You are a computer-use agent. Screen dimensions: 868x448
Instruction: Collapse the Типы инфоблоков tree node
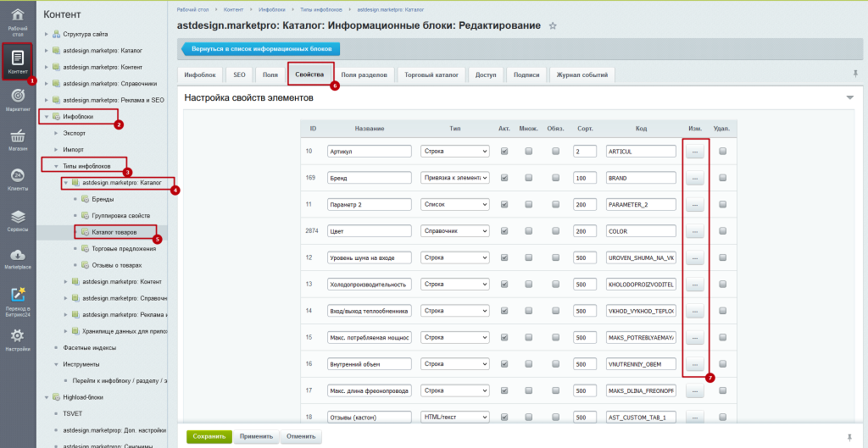coord(56,166)
